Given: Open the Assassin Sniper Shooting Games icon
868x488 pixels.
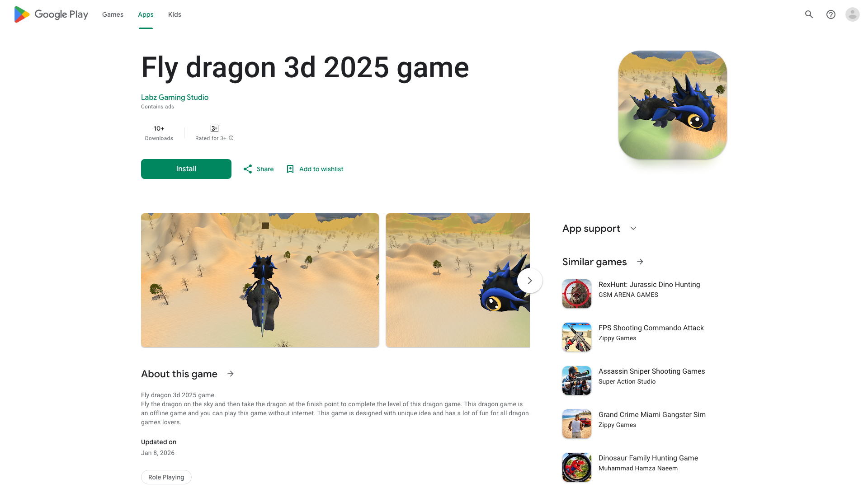Looking at the screenshot, I should (576, 380).
